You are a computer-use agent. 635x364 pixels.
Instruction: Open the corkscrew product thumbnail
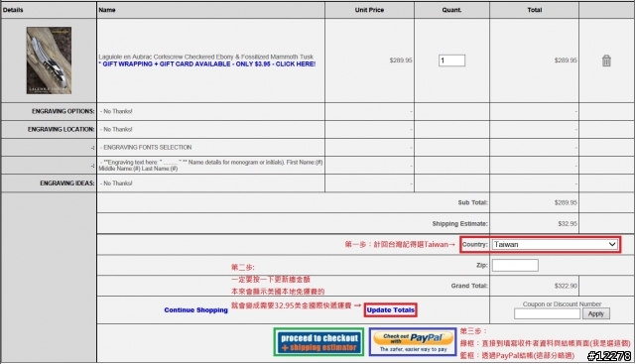[x=49, y=61]
